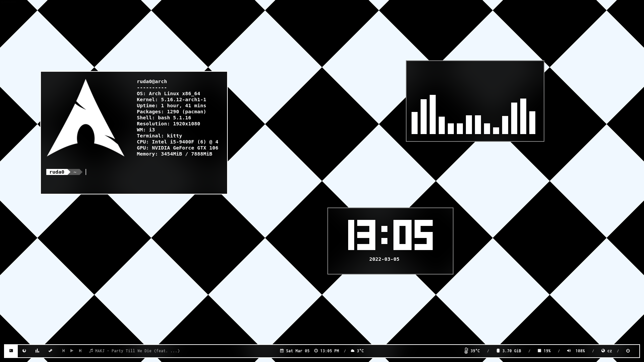Focus the audio visualizer window
The width and height of the screenshot is (644, 362).
point(475,101)
